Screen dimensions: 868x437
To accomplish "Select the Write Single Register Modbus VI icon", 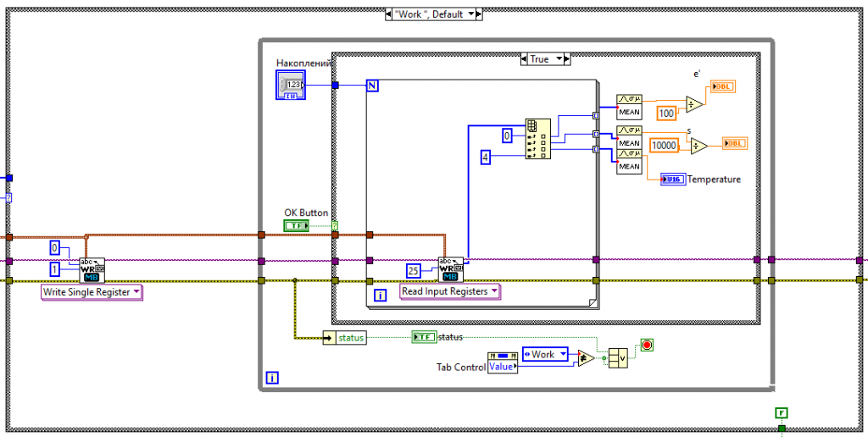I will (x=92, y=270).
